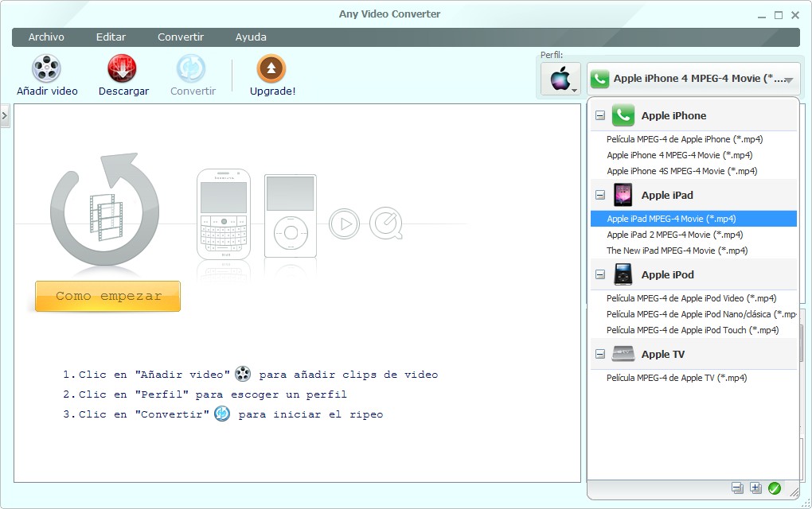This screenshot has width=812, height=509.
Task: Open the Ayuda menu
Action: [251, 37]
